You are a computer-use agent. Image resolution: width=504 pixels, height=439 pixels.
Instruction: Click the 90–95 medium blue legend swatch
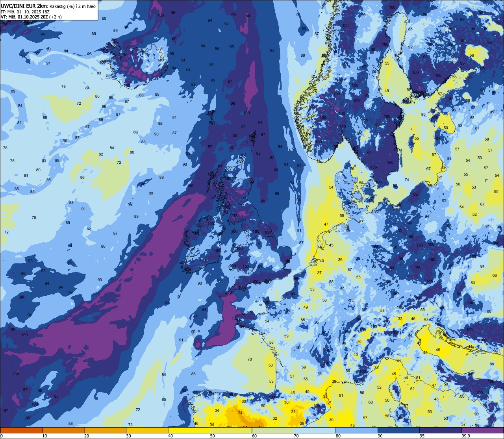(398, 430)
